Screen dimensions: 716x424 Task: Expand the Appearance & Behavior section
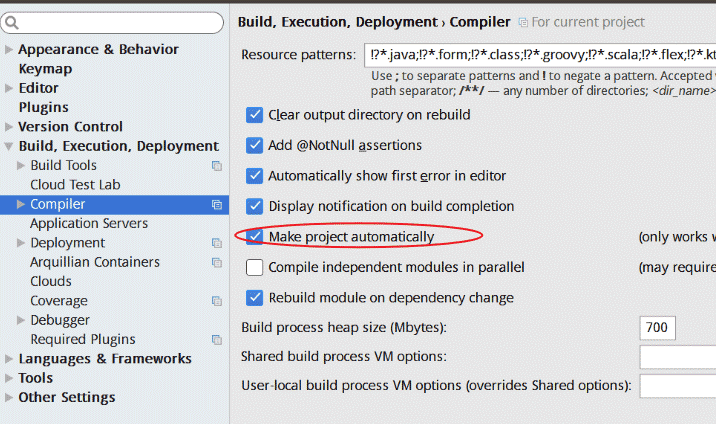pos(9,50)
